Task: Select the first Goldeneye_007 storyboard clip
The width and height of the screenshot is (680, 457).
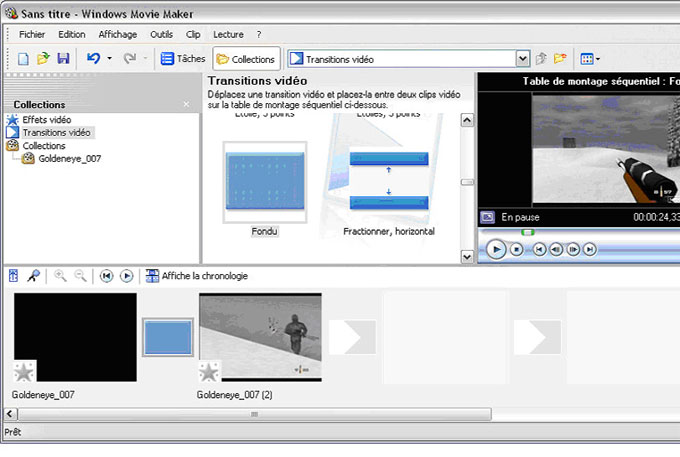Action: [75, 337]
